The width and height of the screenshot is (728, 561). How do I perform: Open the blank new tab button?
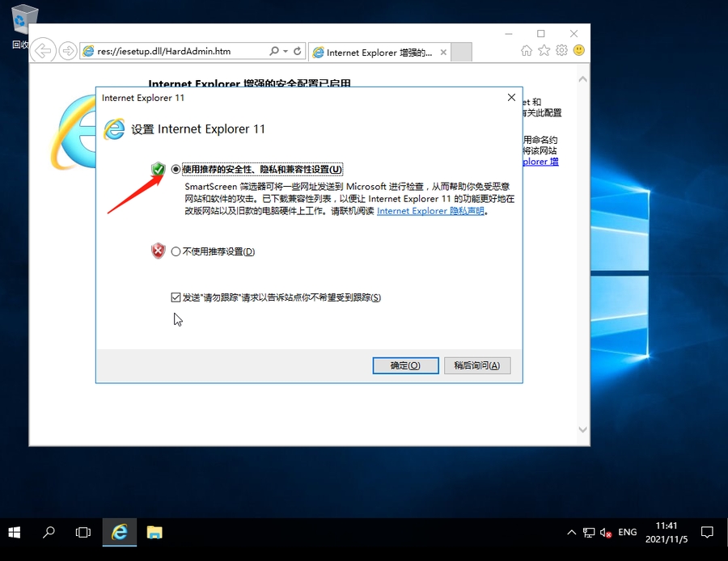[x=460, y=52]
